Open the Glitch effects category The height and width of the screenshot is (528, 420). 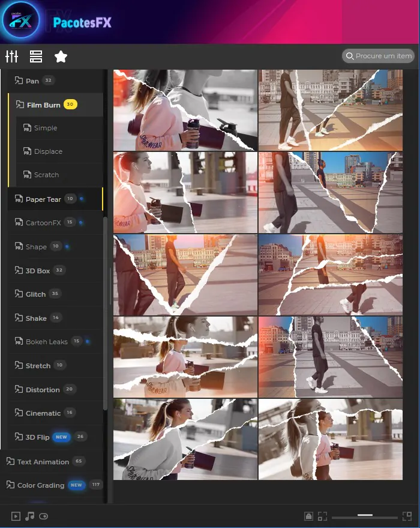35,294
